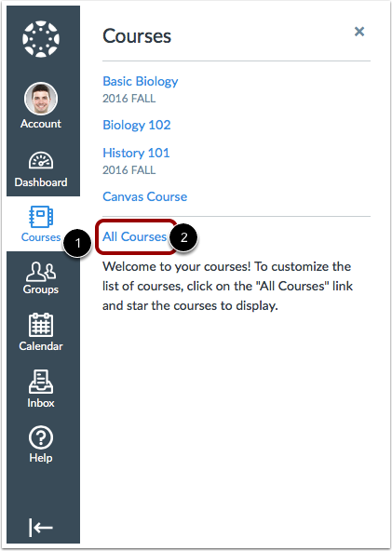
Task: Open the Basic Biology course link
Action: tap(141, 81)
